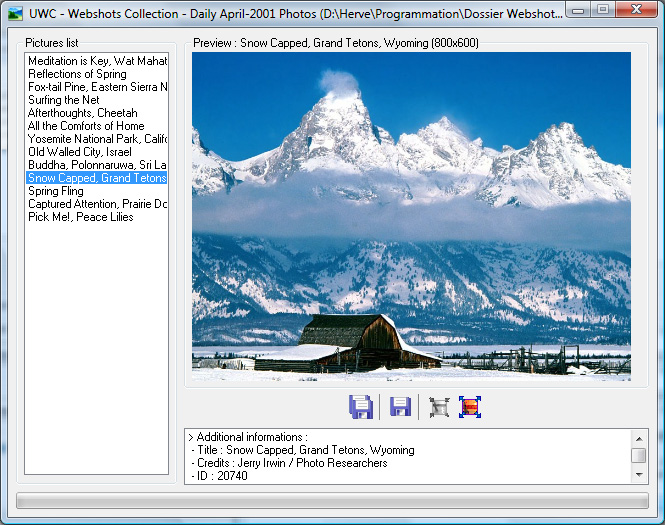The width and height of the screenshot is (665, 525).
Task: Click the 'Credits : Jerry Irwin' line
Action: tap(289, 463)
